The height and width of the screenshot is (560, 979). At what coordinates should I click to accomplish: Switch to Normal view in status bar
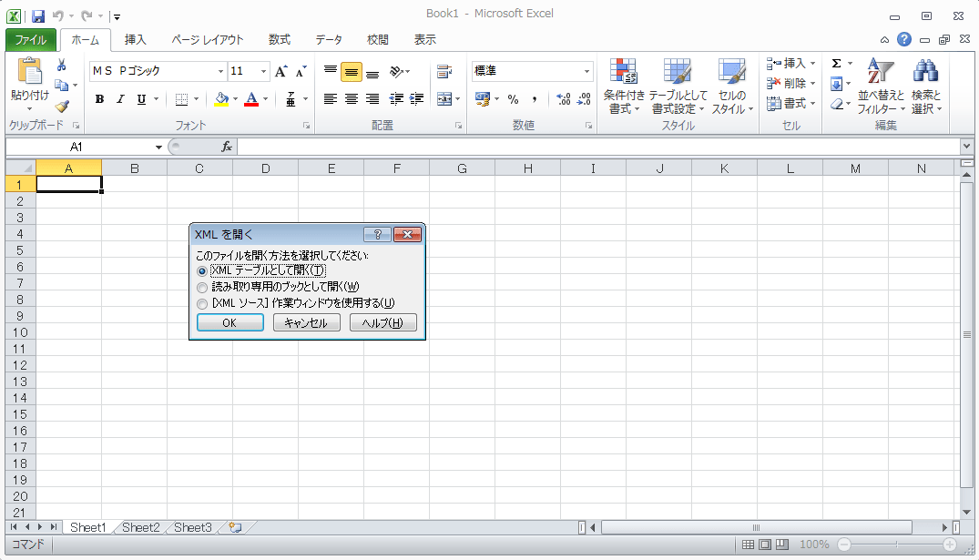[748, 545]
